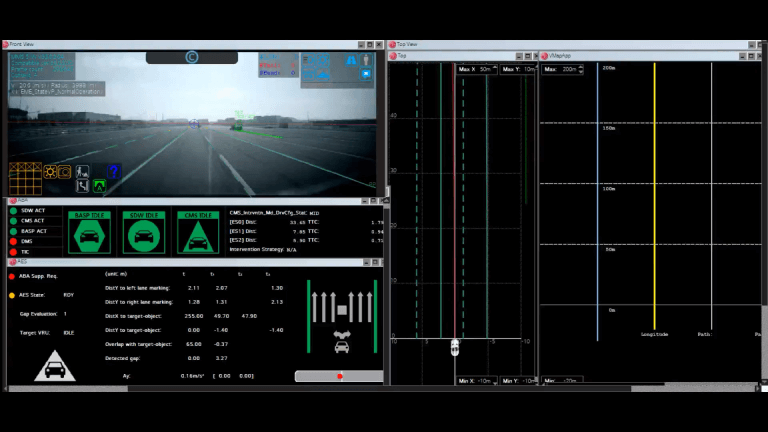Click the pedestrian icon in top-right overlay
768x432 pixels.
367,59
